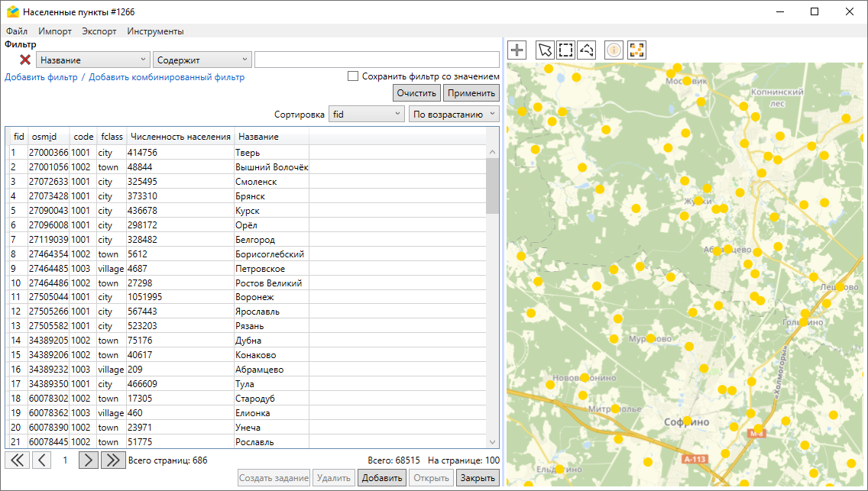Choose the polygon lasso selection tool

pos(586,50)
